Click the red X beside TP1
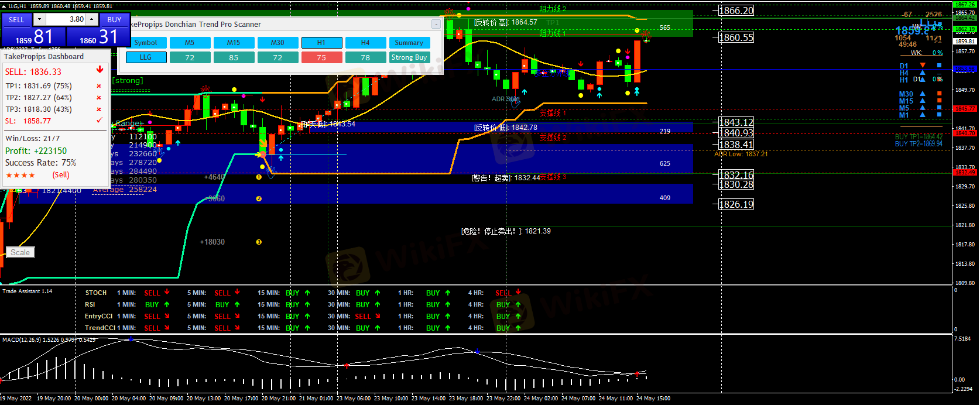Viewport: 980px width, 405px height. point(99,86)
